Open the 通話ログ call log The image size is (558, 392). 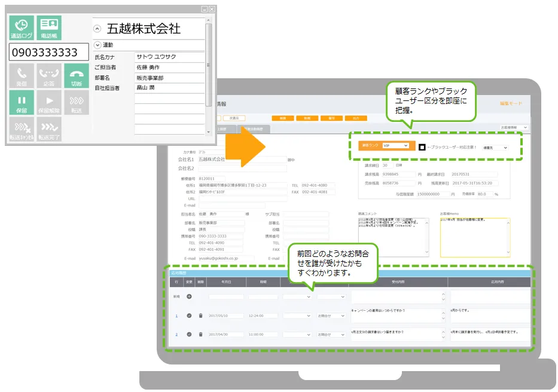[x=22, y=27]
